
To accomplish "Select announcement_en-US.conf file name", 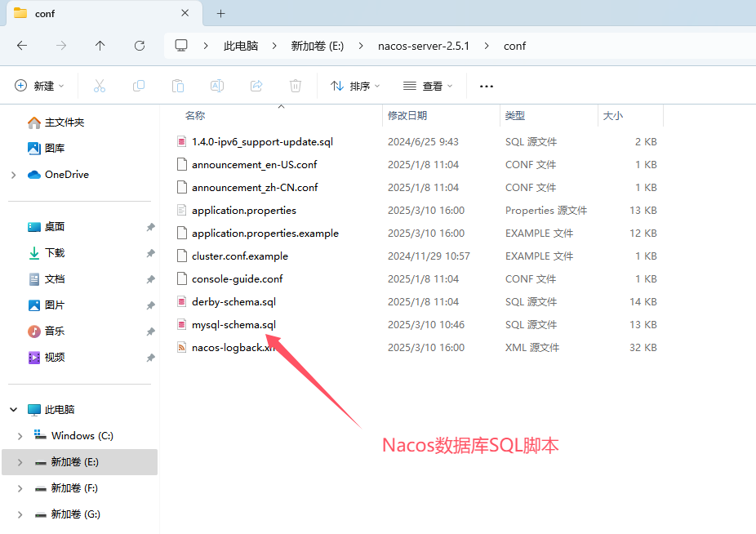I will pos(255,165).
